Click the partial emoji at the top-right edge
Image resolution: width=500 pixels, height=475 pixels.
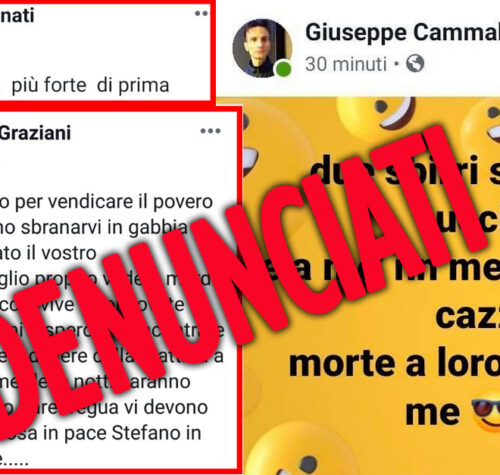click(482, 121)
